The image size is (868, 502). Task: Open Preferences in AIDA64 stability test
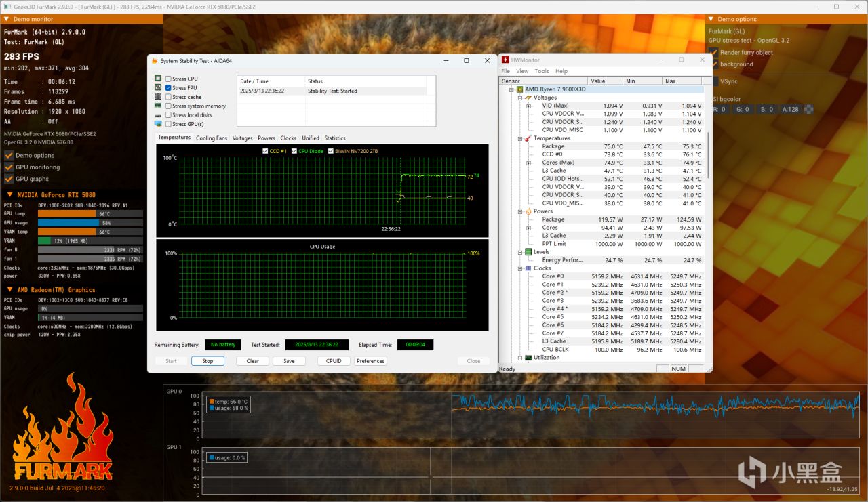370,361
